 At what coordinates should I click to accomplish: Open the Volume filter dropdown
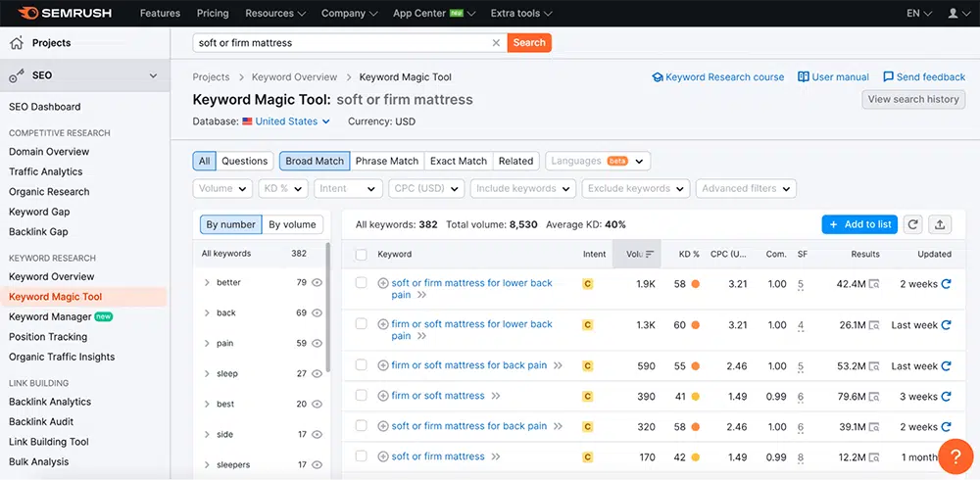point(222,189)
